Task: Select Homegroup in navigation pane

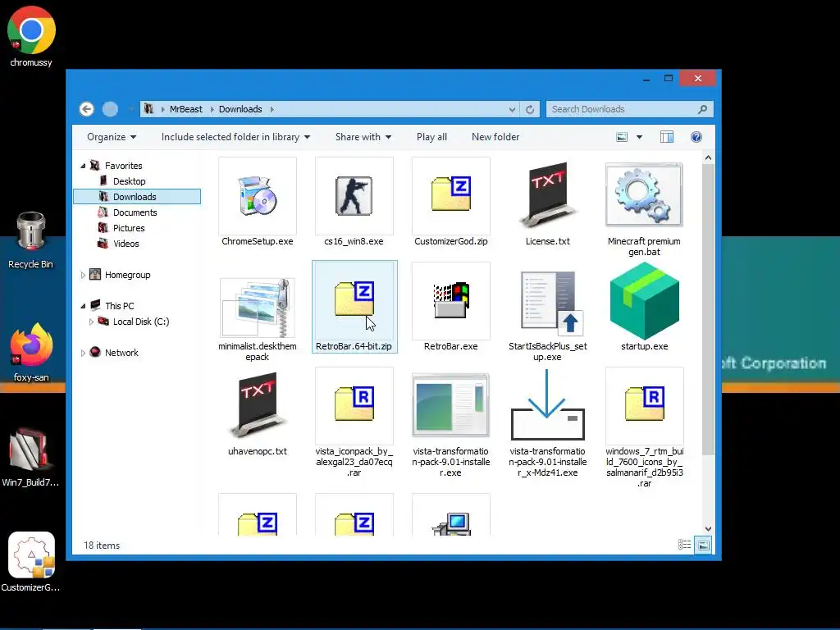Action: click(x=127, y=276)
